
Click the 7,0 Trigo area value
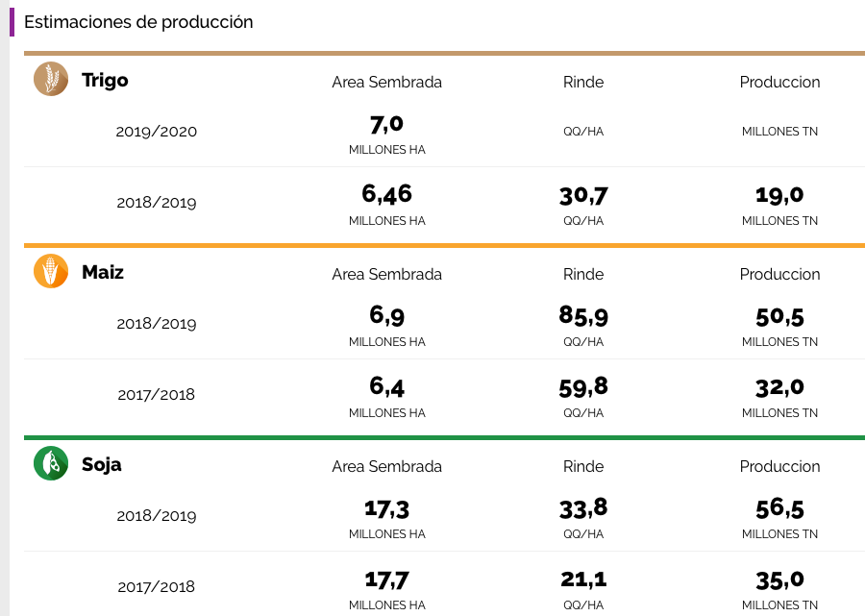386,124
